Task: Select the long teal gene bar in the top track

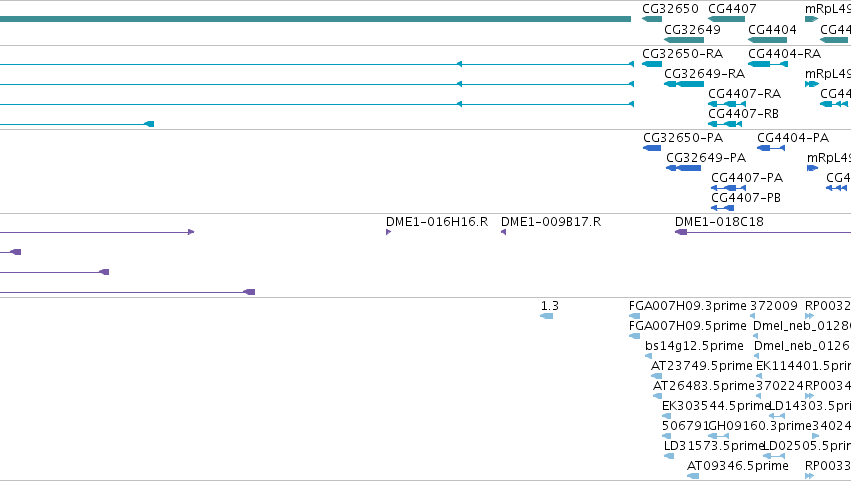Action: point(315,19)
